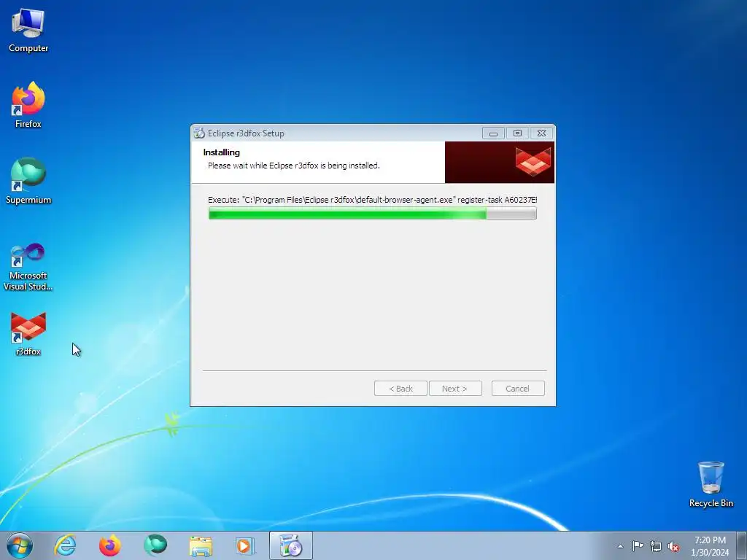Click the Next button in setup

(x=455, y=389)
